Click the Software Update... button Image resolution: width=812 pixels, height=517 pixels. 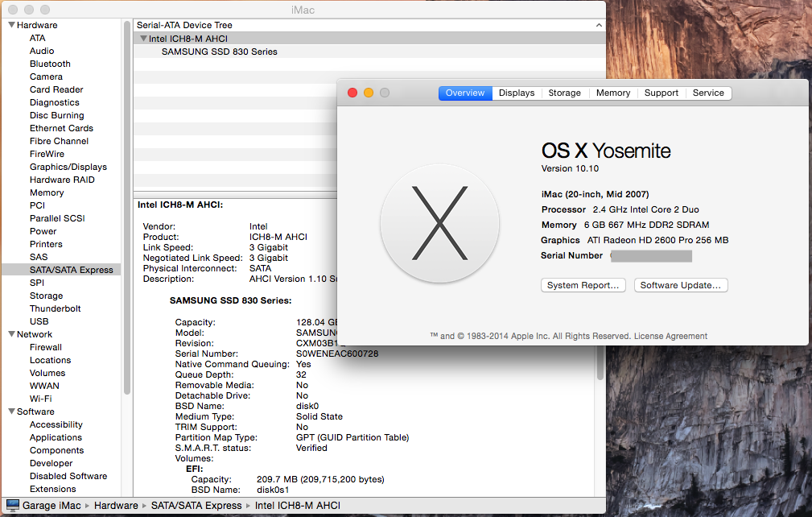tap(681, 285)
